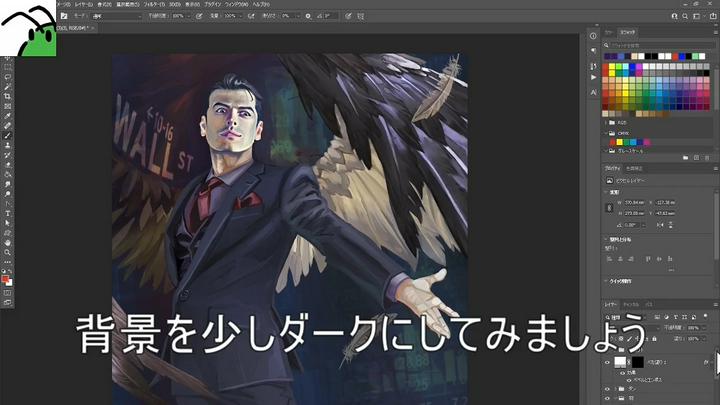Open the Help menu in menu bar

pos(261,4)
